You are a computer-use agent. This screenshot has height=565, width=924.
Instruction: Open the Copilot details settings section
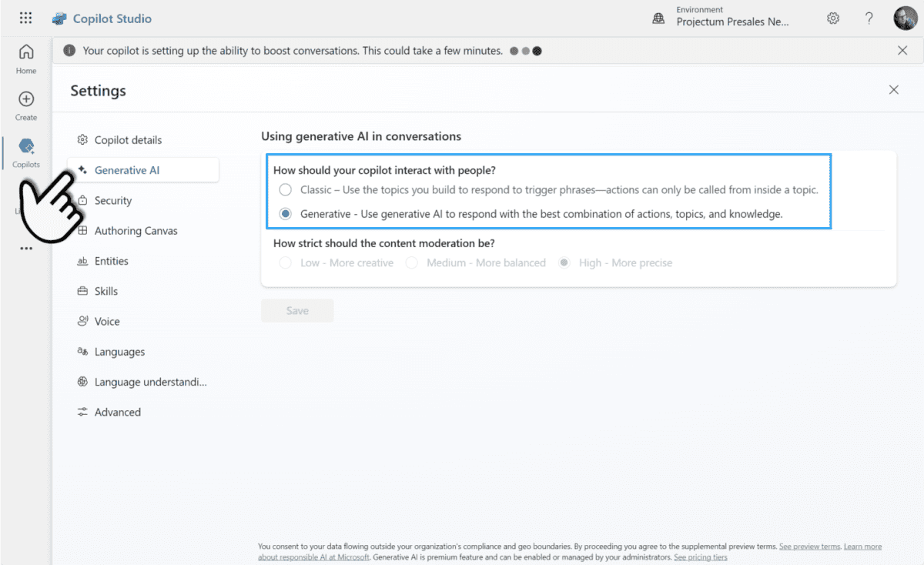(128, 139)
